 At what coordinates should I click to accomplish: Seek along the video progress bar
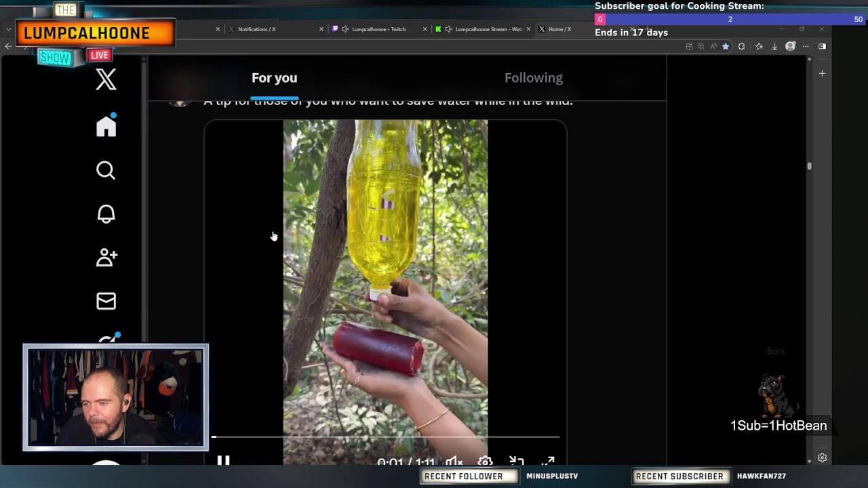(385, 437)
